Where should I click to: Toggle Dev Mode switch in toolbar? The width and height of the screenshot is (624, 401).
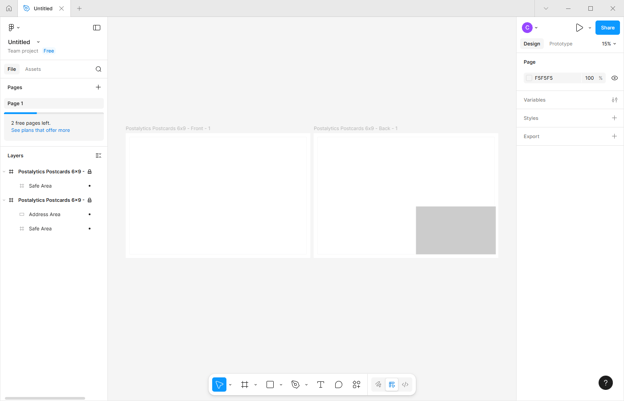405,384
